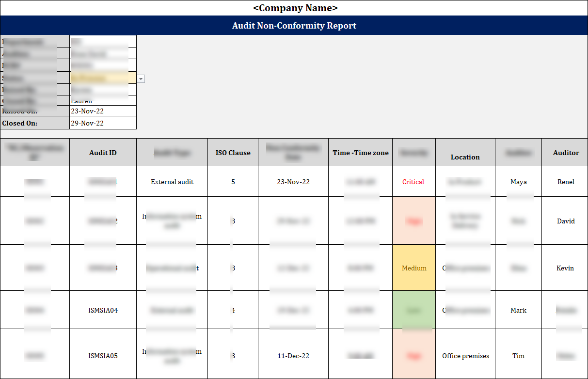Click the External audit cell
The image size is (588, 379).
coord(172,181)
